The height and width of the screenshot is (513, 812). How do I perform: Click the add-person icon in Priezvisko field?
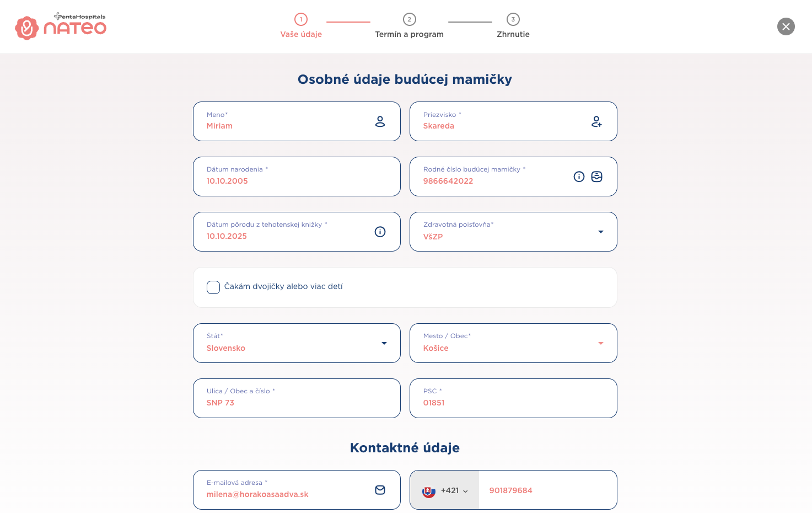[596, 121]
